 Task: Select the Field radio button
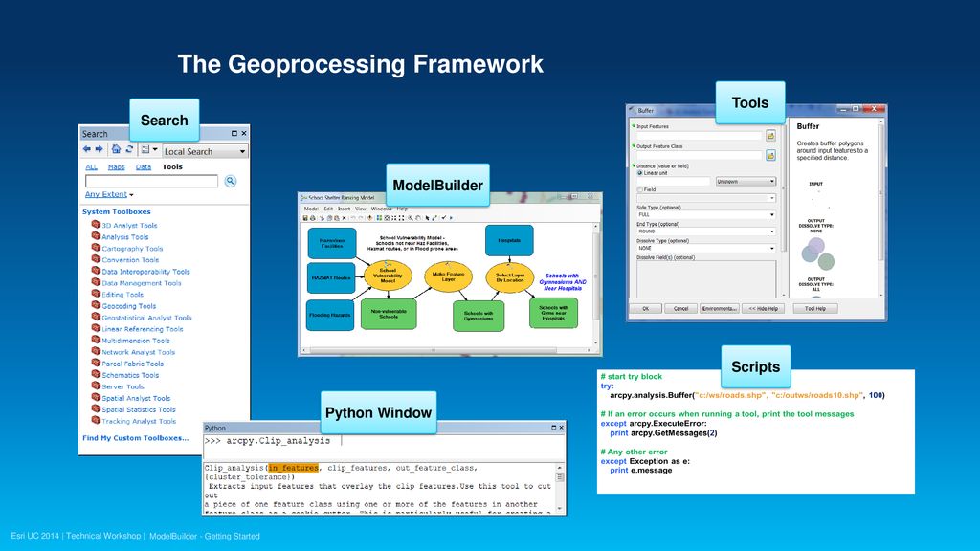[639, 189]
